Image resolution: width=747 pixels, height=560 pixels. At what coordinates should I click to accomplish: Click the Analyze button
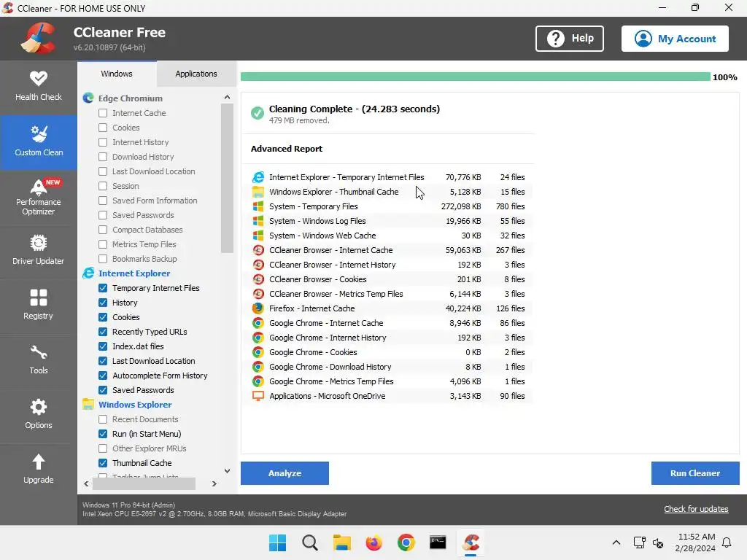pos(285,473)
